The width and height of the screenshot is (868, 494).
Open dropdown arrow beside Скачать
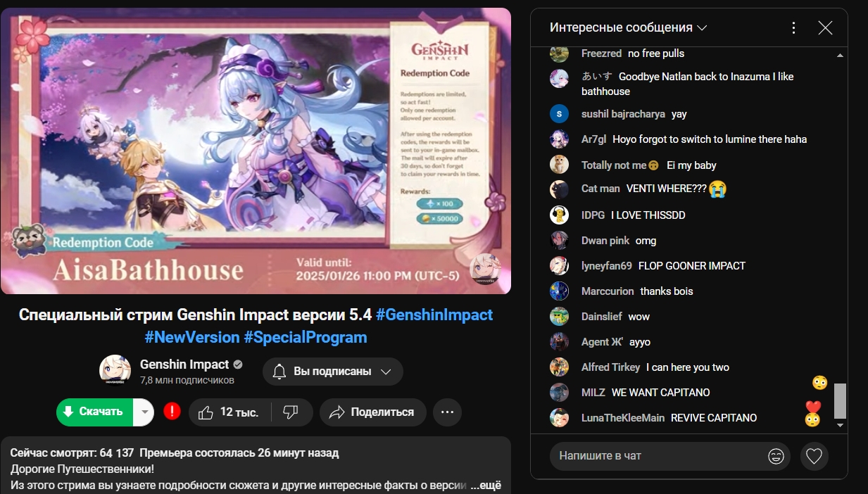(144, 412)
